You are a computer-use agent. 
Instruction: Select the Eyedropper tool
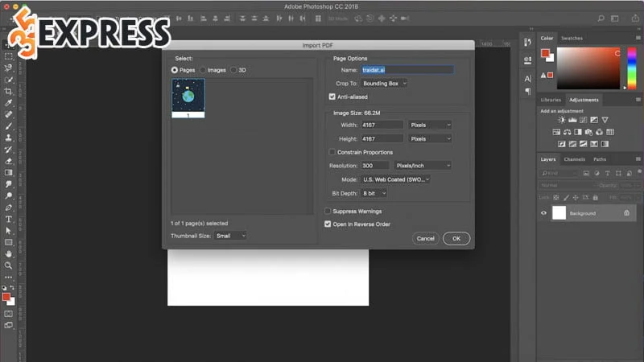tap(8, 103)
